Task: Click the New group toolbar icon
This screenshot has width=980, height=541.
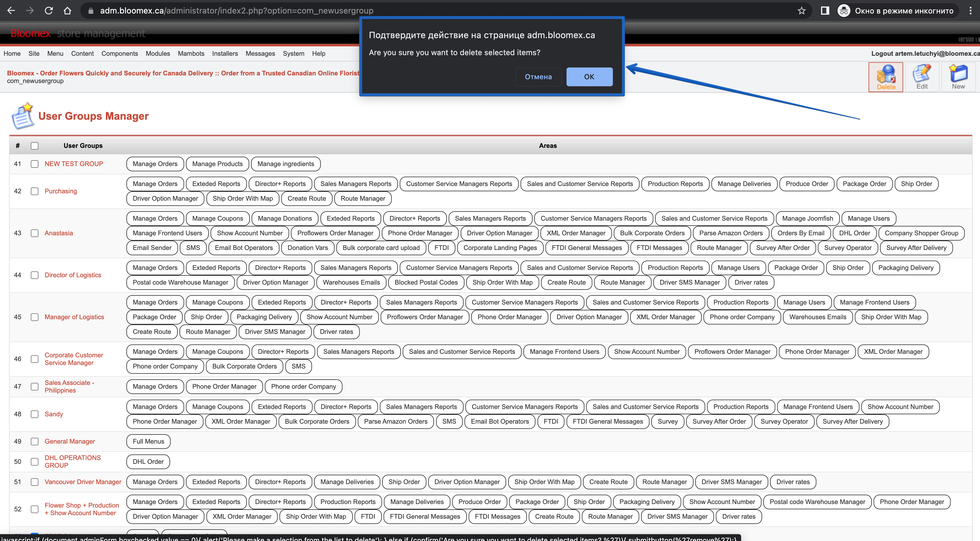Action: (958, 77)
